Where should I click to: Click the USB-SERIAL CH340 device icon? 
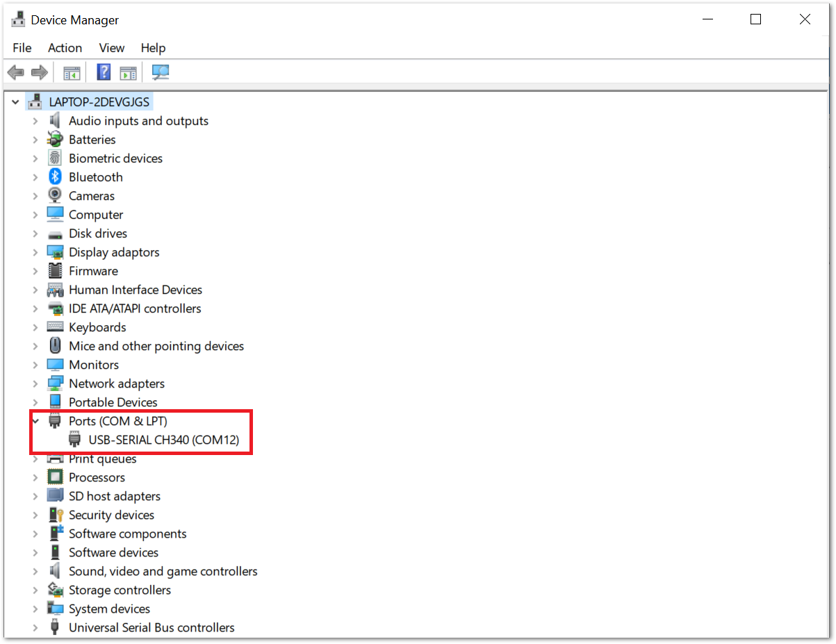[75, 440]
